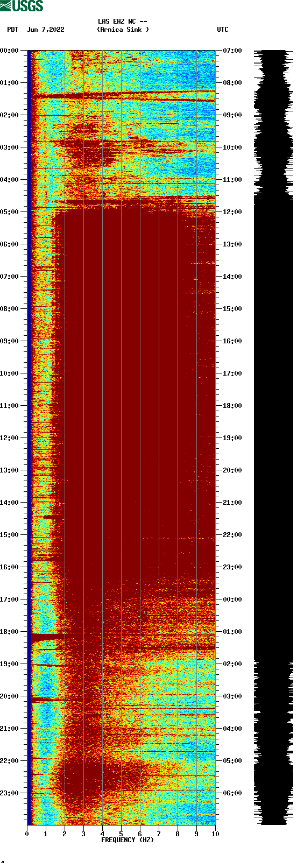297x868 pixels.
Task: Click the UTC time label '06:00'
Action: tap(232, 793)
